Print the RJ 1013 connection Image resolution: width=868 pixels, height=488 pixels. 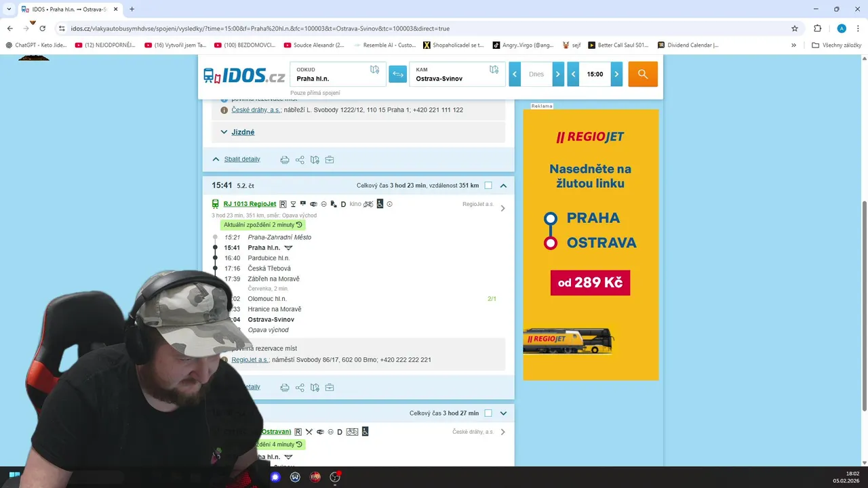point(285,388)
